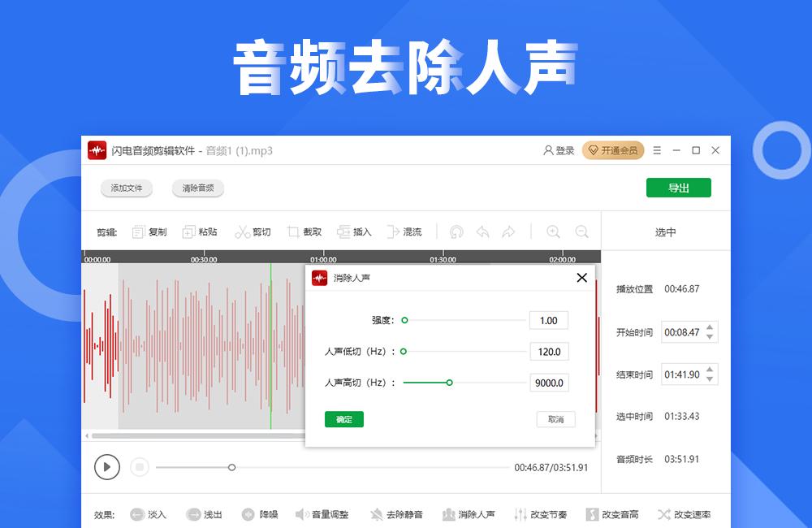The image size is (812, 528).
Task: Click the high-cut value field 9000.0
Action: click(x=550, y=383)
